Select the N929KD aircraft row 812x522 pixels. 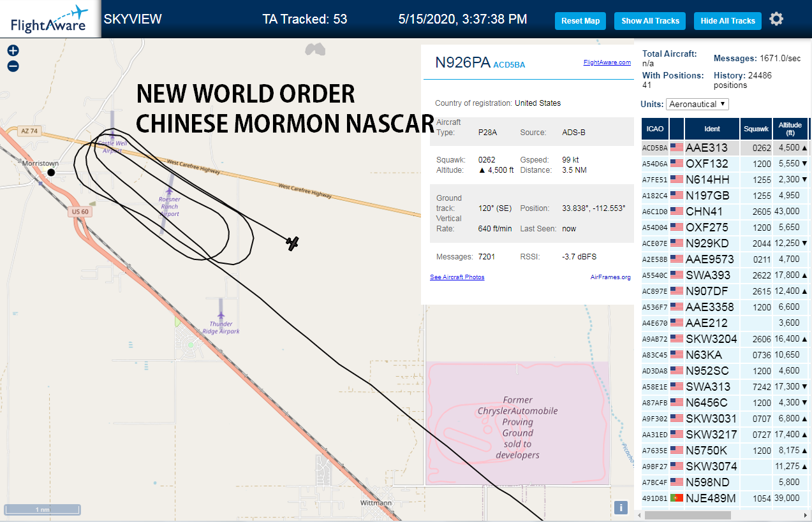[x=725, y=243]
